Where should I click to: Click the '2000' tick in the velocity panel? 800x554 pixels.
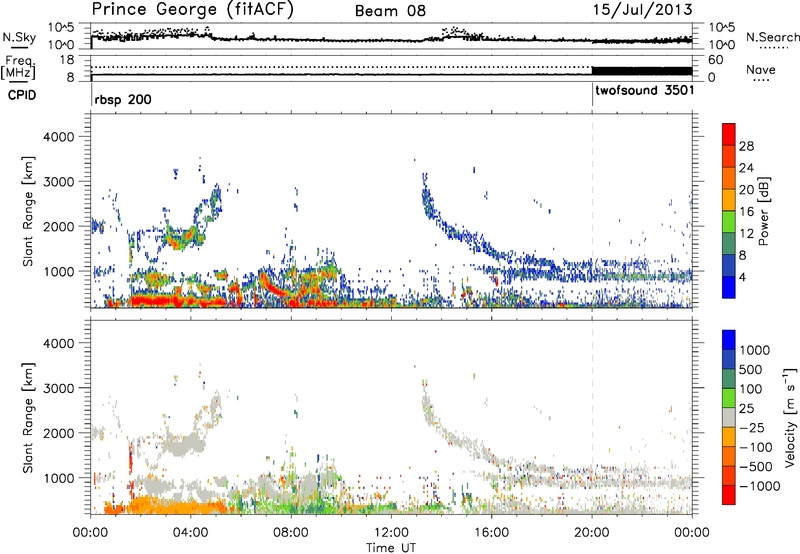[59, 433]
